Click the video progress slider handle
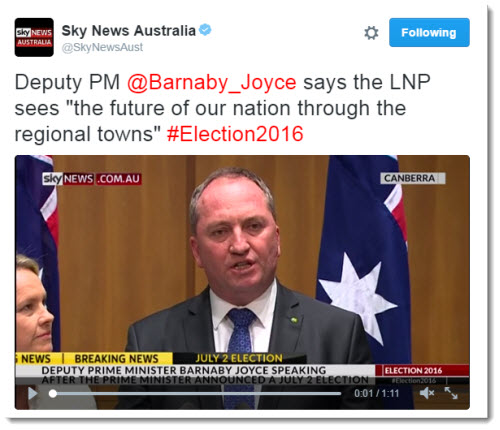Image resolution: width=500 pixels, height=430 pixels. click(x=53, y=394)
